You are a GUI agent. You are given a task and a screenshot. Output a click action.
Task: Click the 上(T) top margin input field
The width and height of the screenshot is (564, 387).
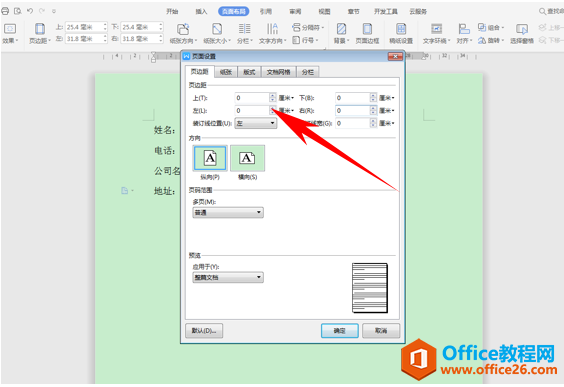tap(252, 98)
